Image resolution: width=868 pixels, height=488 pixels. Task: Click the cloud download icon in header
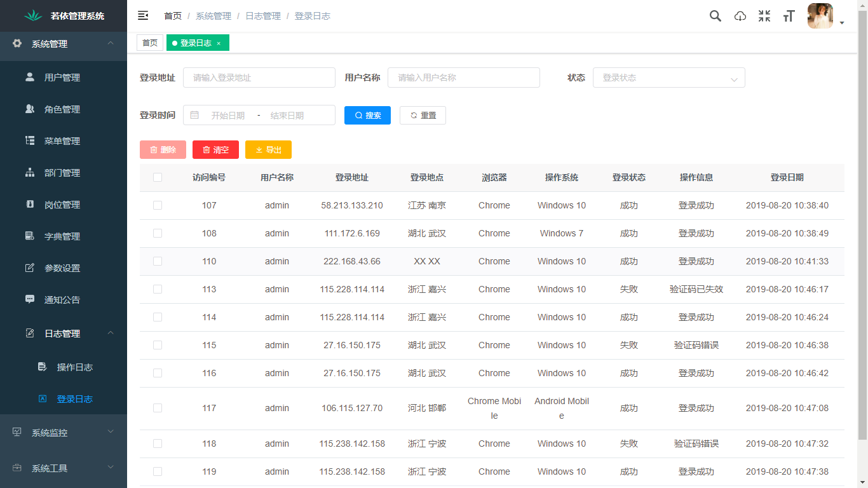[x=740, y=17]
